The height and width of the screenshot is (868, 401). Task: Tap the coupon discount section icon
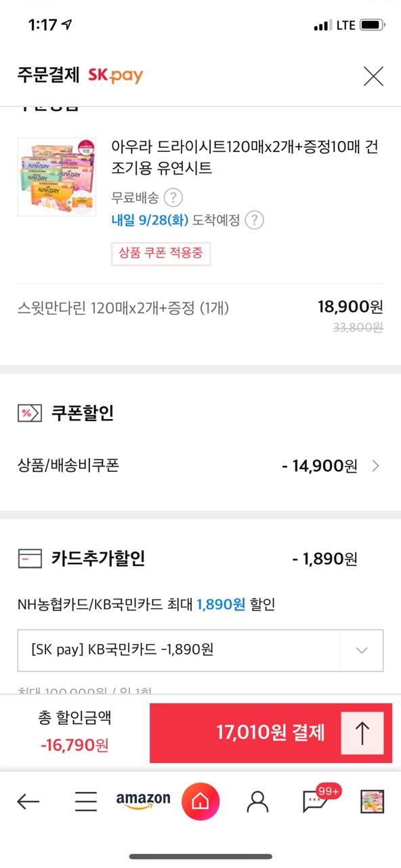click(x=27, y=412)
